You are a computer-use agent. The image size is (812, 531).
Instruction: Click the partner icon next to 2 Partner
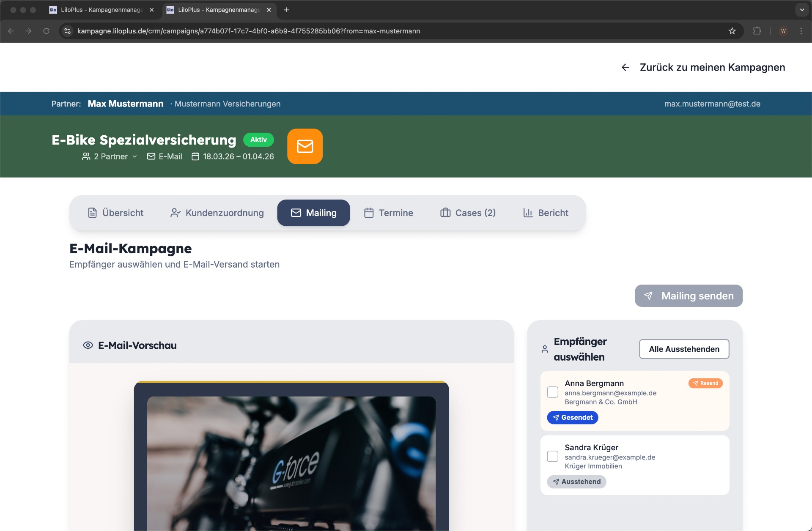(86, 156)
